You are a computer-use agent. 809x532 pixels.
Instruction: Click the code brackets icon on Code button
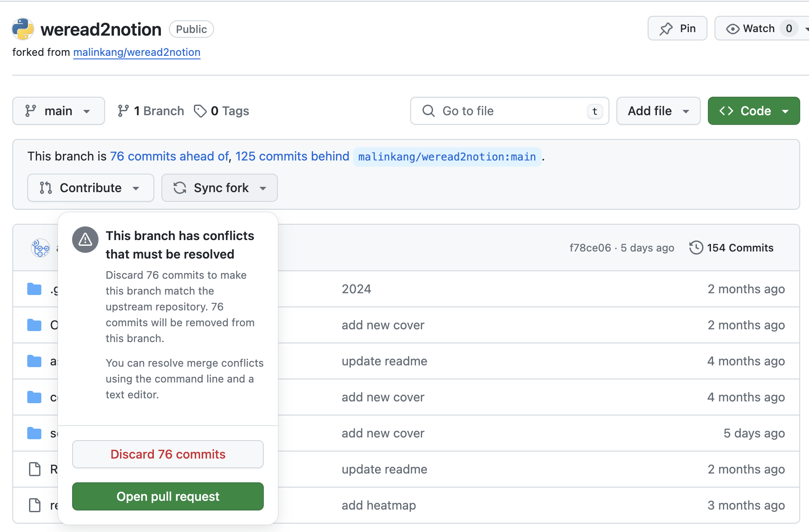(x=726, y=111)
